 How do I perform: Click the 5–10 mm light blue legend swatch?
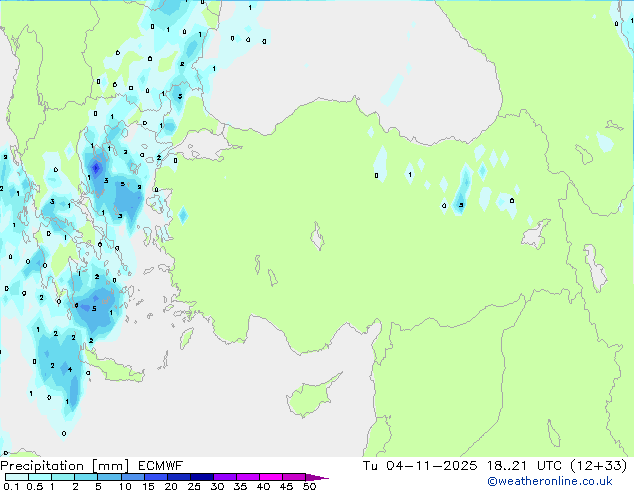point(109,477)
